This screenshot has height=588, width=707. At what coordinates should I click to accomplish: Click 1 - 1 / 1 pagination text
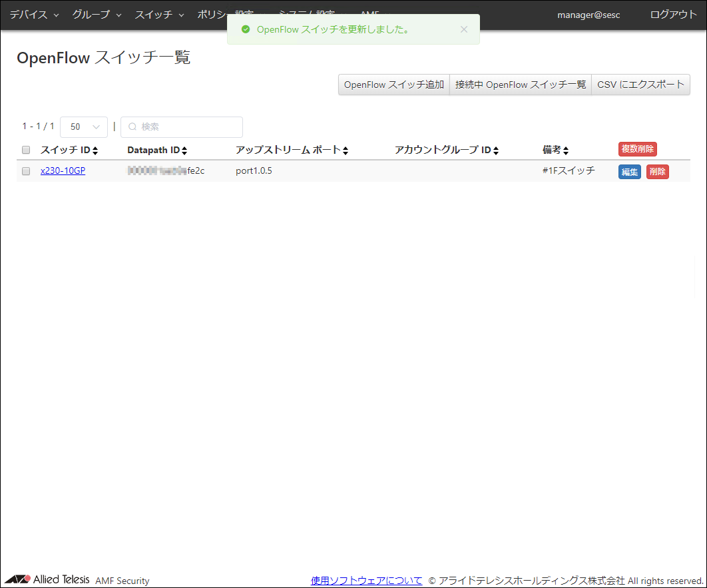(x=39, y=127)
